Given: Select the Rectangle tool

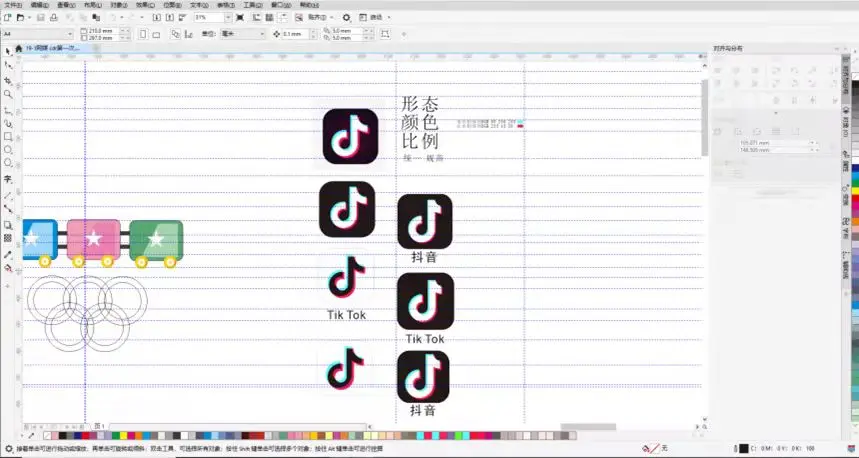Looking at the screenshot, I should [x=8, y=136].
